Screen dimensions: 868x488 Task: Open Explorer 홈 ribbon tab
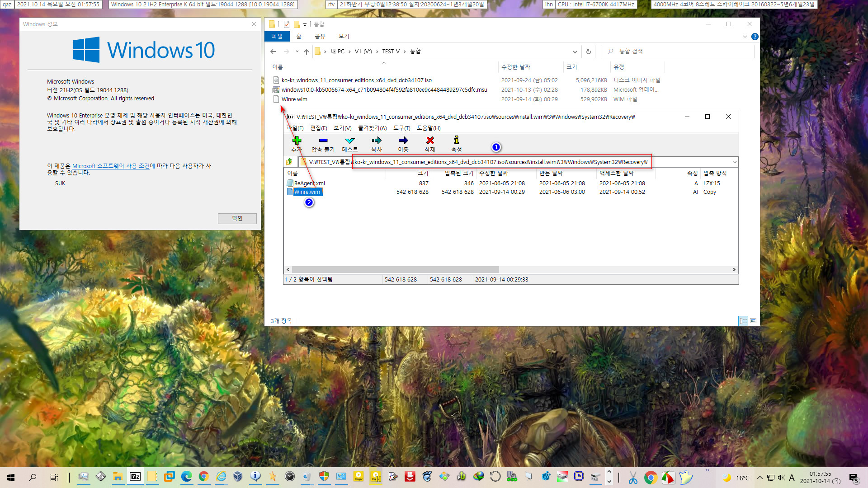pos(299,36)
